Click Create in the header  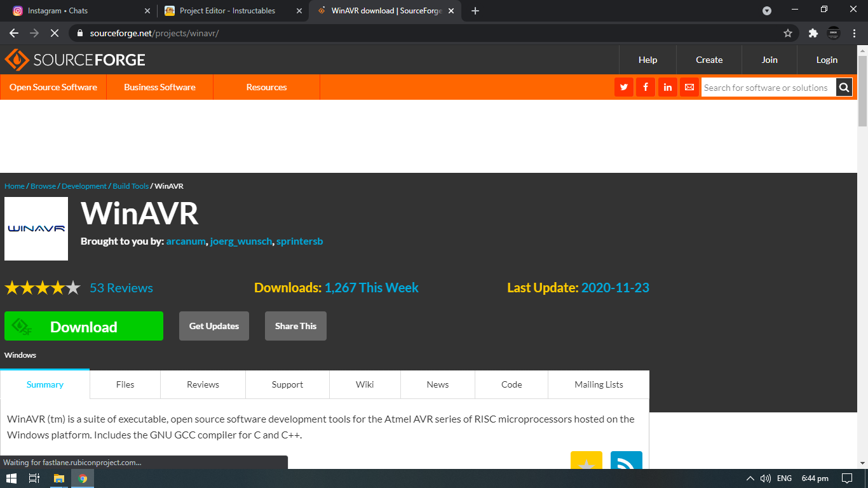[x=709, y=60]
